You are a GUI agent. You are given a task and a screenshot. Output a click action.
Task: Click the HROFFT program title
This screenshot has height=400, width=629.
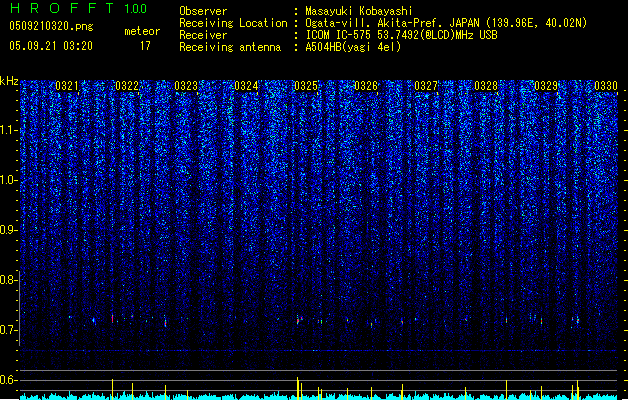point(62,8)
